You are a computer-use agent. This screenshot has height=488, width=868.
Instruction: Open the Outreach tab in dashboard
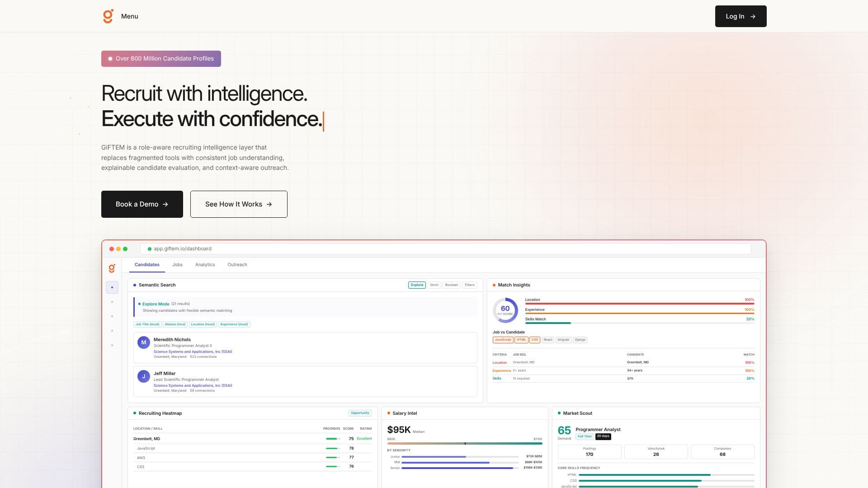[x=237, y=265]
